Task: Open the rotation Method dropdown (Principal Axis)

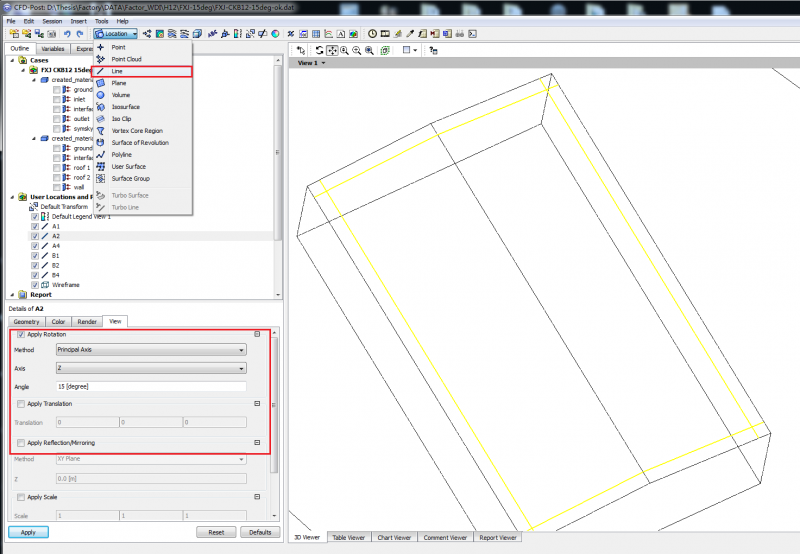Action: [x=151, y=350]
